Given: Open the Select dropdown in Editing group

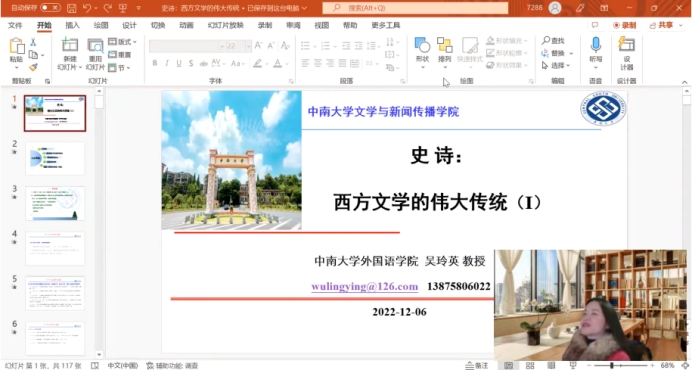Looking at the screenshot, I should coord(556,65).
